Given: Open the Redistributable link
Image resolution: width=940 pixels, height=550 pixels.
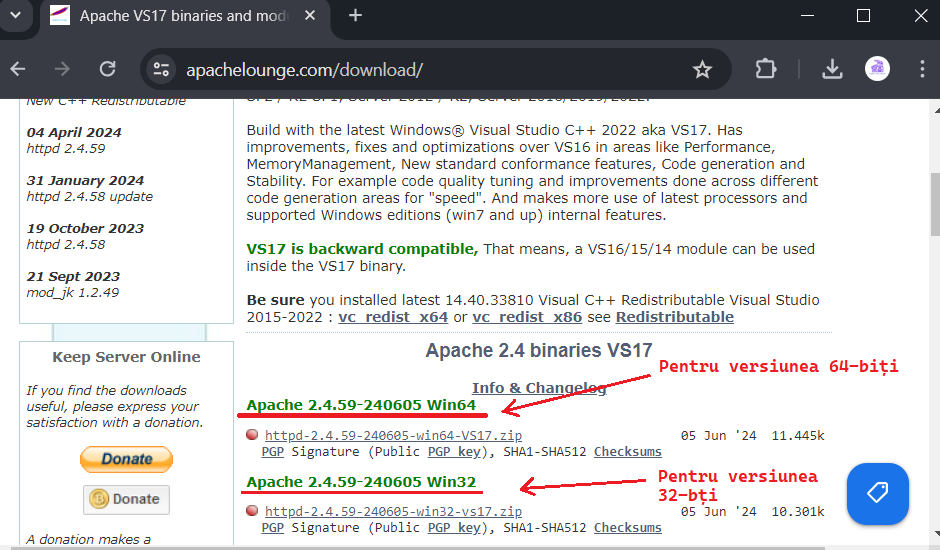Looking at the screenshot, I should [x=674, y=317].
